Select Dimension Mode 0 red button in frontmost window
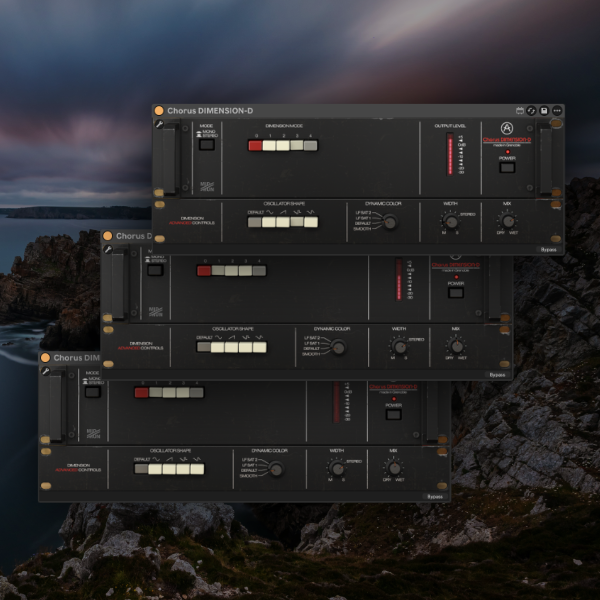Viewport: 600px width, 600px height. [255, 145]
